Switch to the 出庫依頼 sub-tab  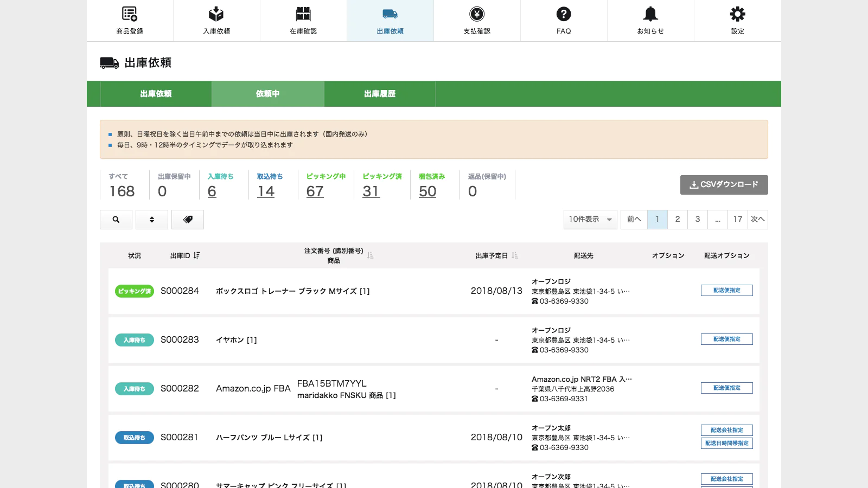click(156, 94)
